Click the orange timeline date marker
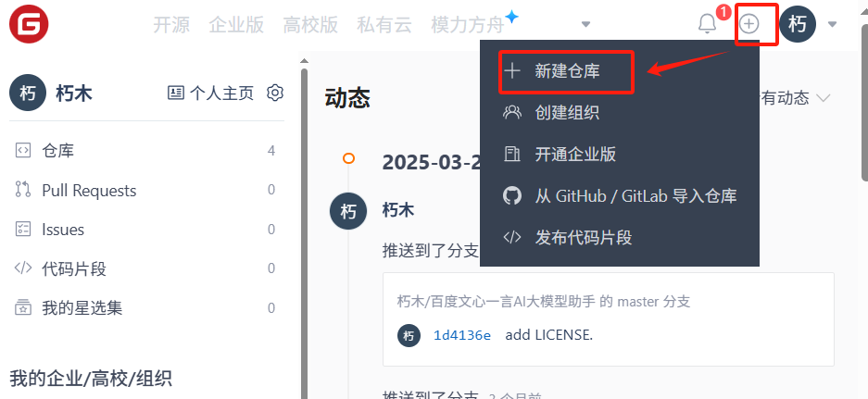Image resolution: width=868 pixels, height=399 pixels. [x=348, y=159]
